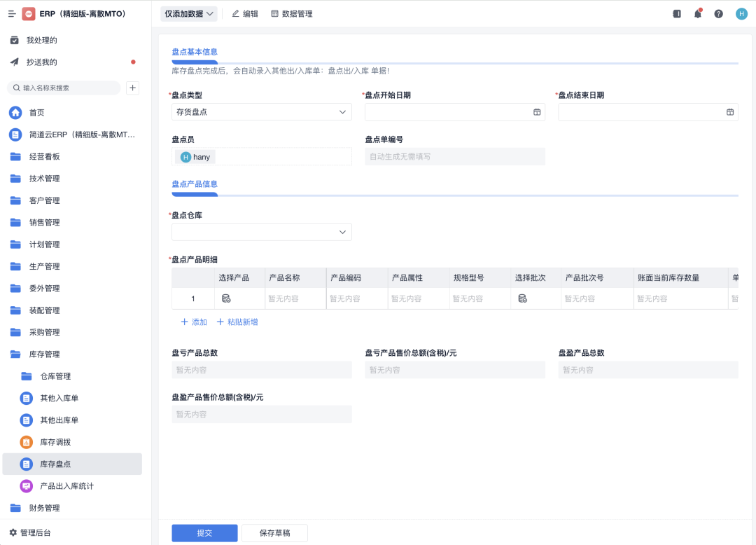Click the 盘盈产品总数 field
This screenshot has height=545, width=756.
648,370
